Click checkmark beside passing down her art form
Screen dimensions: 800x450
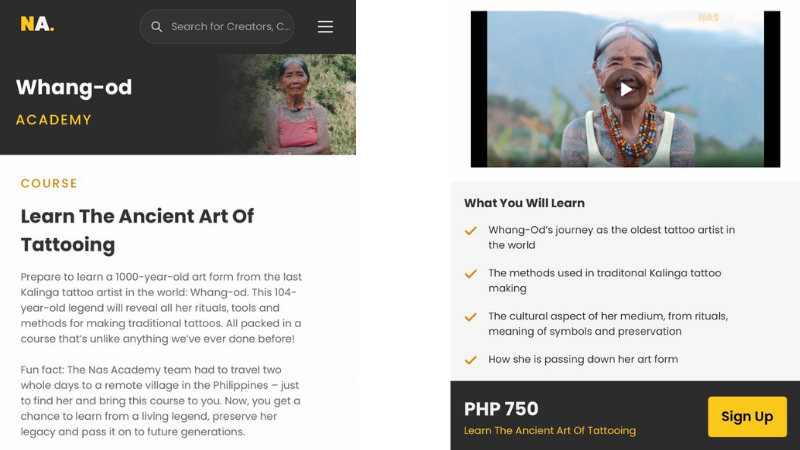pyautogui.click(x=470, y=360)
